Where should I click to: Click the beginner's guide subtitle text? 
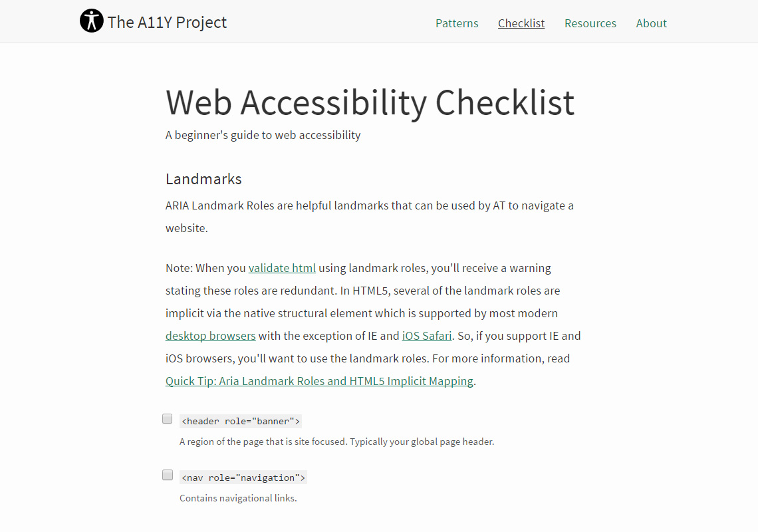(263, 134)
